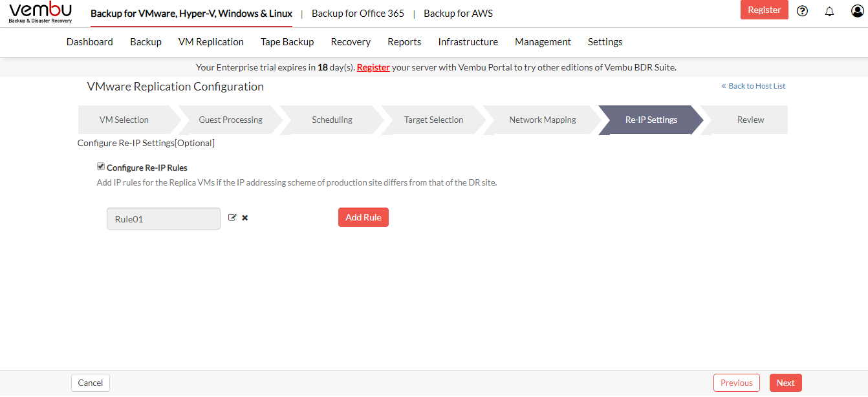Click the Add Rule button
This screenshot has height=397, width=868.
363,217
